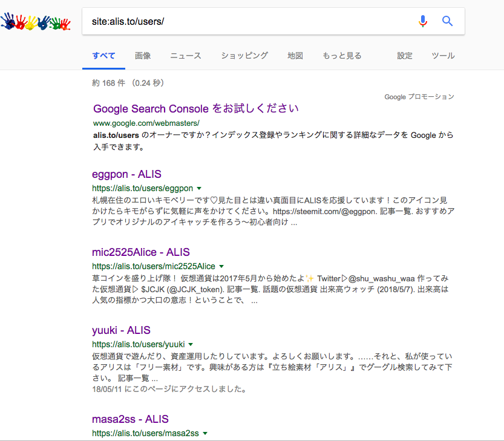This screenshot has width=504, height=441.
Task: Click the colorful hands Google doodle logo
Action: pos(36,22)
